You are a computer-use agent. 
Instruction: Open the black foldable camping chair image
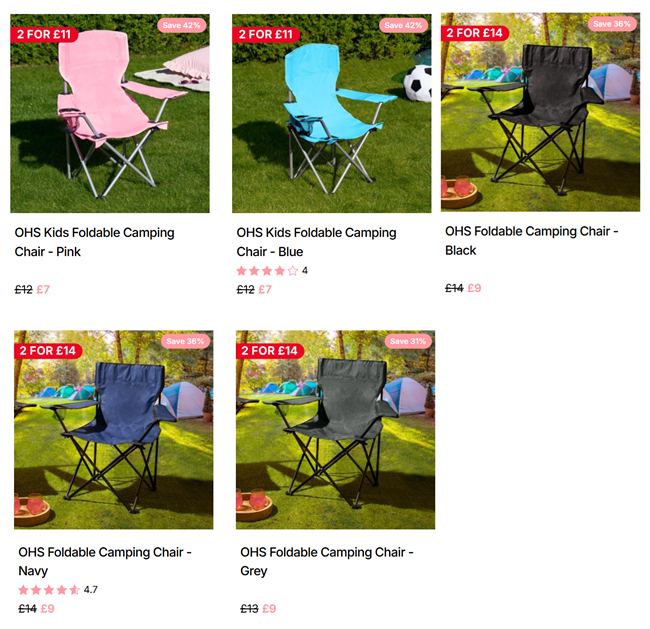point(540,112)
